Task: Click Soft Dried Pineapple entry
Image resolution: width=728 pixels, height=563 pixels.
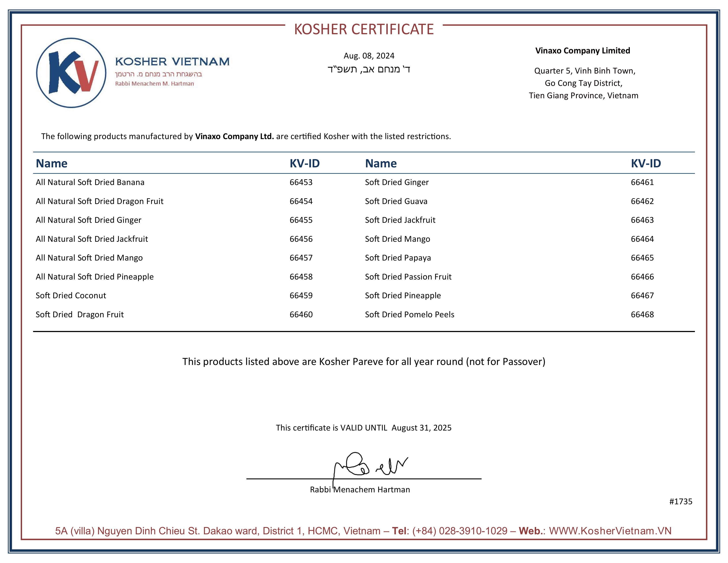Action: (x=403, y=296)
